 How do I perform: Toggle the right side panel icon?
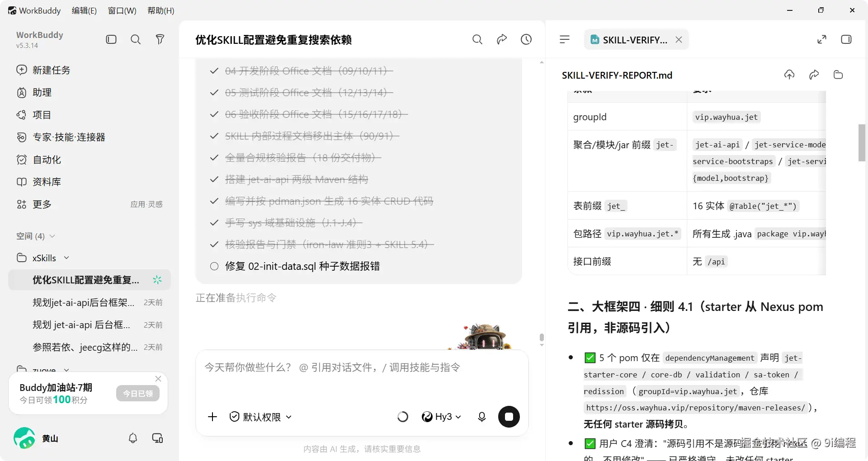(x=846, y=40)
